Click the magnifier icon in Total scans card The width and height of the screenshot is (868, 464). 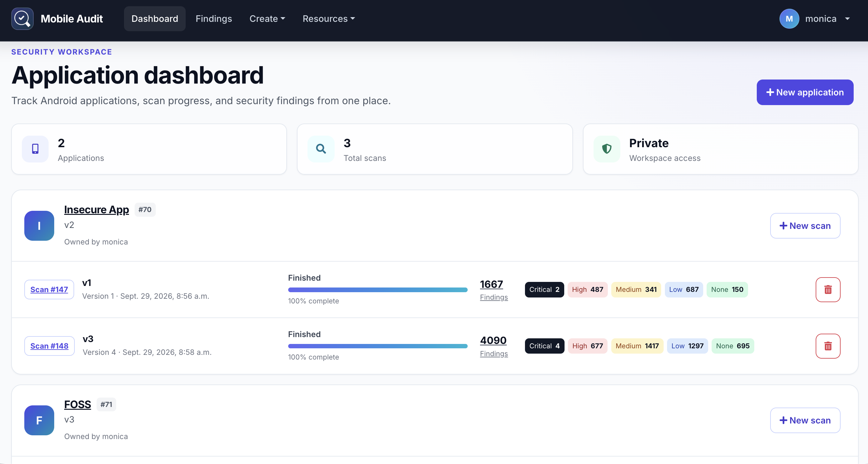pyautogui.click(x=321, y=149)
